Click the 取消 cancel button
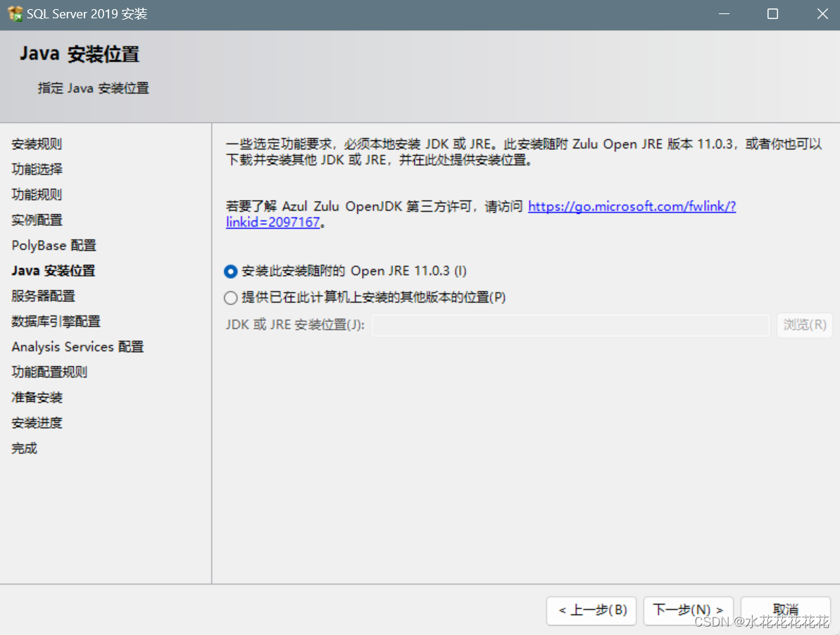Image resolution: width=840 pixels, height=635 pixels. tap(785, 610)
